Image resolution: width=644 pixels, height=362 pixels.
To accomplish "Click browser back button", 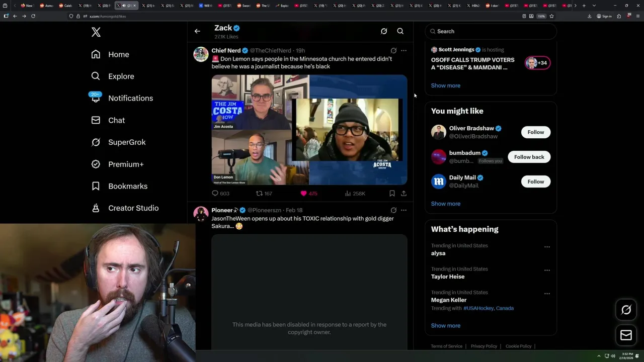I will (15, 16).
